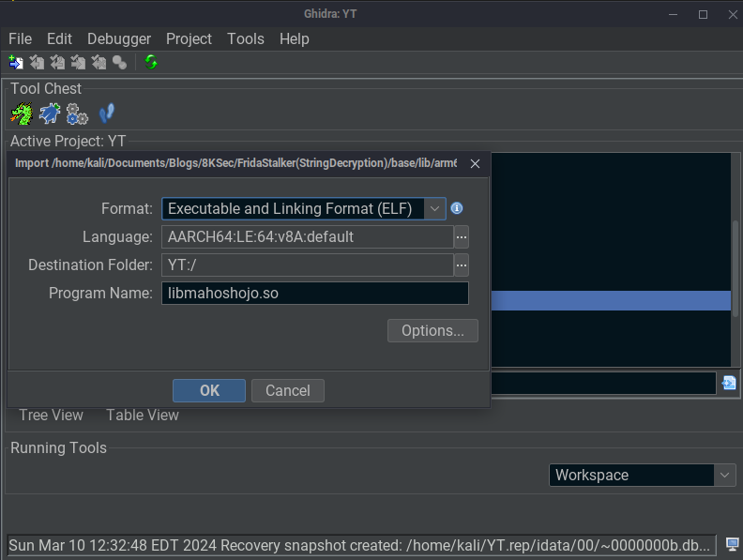
Task: Click the filter options icon
Action: tap(729, 383)
